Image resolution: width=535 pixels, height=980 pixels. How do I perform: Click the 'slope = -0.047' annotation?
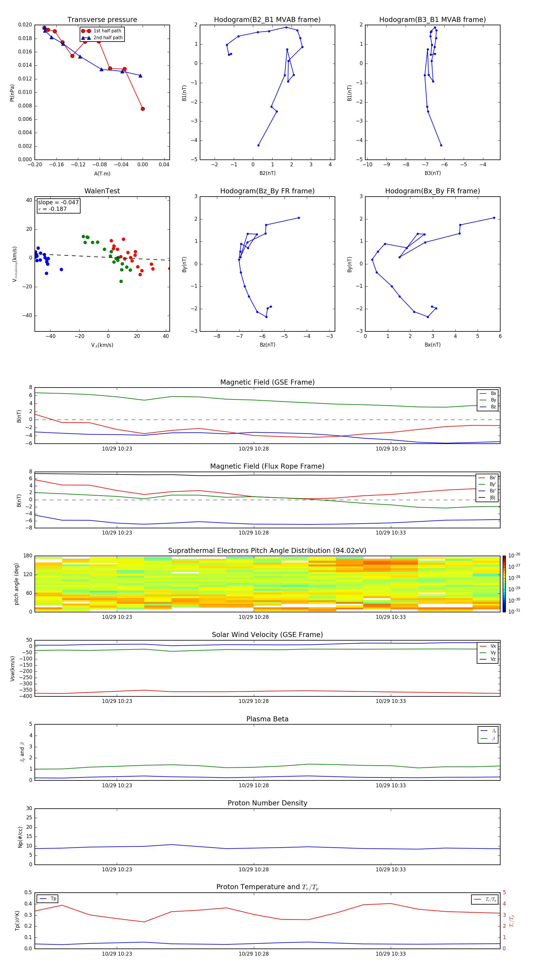(x=58, y=203)
